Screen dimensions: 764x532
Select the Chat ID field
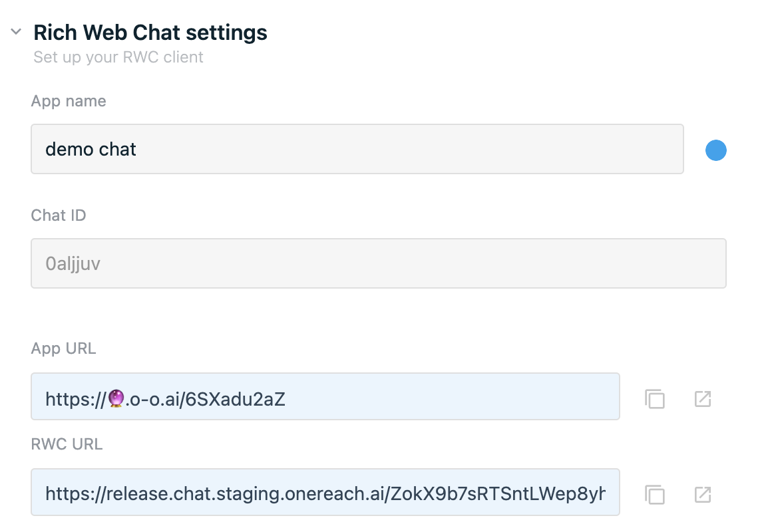point(379,263)
